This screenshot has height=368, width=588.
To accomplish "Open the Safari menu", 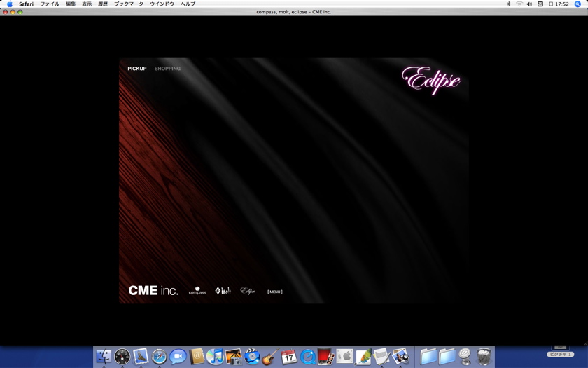I will pyautogui.click(x=27, y=4).
